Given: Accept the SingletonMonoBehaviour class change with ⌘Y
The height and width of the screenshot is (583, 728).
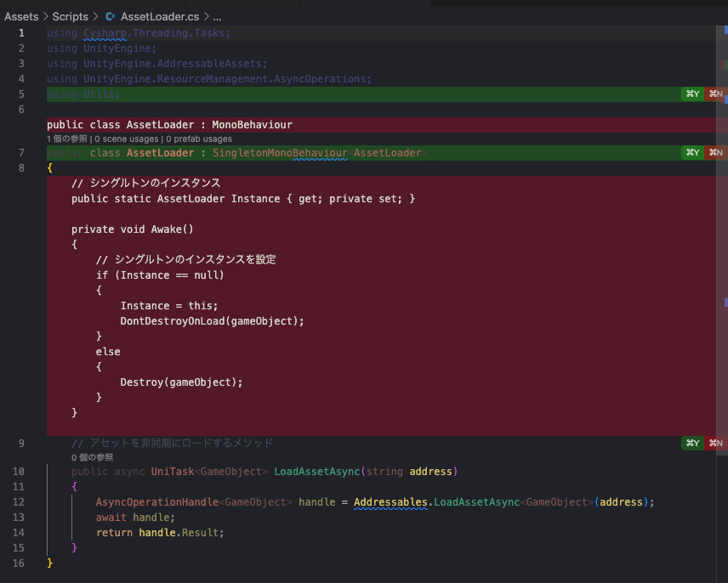Looking at the screenshot, I should [x=692, y=153].
